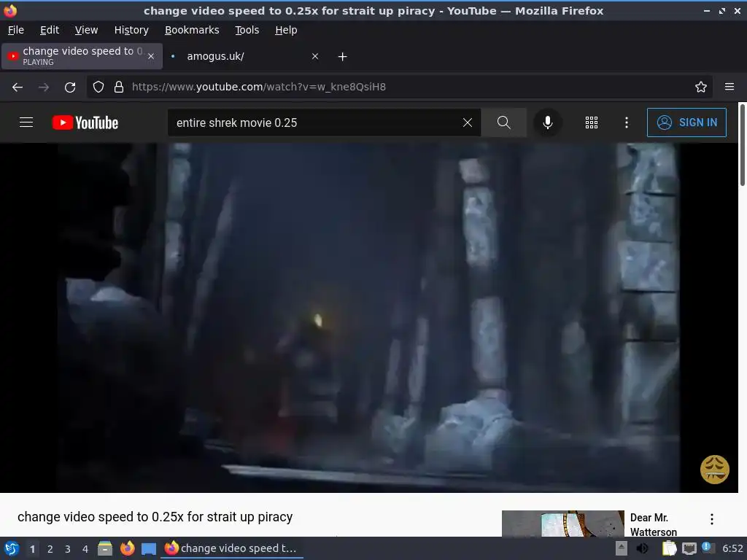Click the removable media eject tray icon

click(622, 548)
